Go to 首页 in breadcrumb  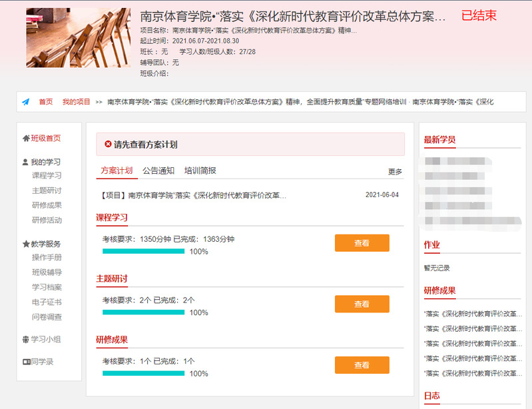click(45, 102)
